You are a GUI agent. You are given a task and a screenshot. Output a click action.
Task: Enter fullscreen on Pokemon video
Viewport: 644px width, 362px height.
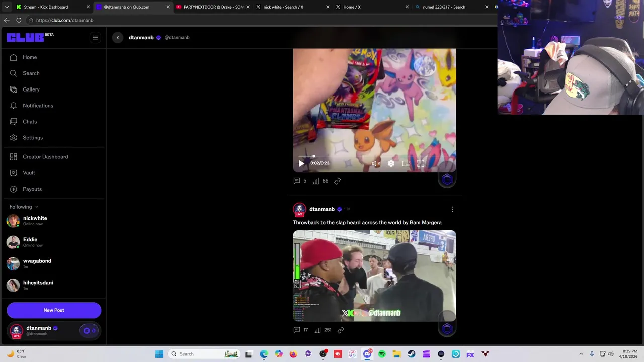point(421,163)
